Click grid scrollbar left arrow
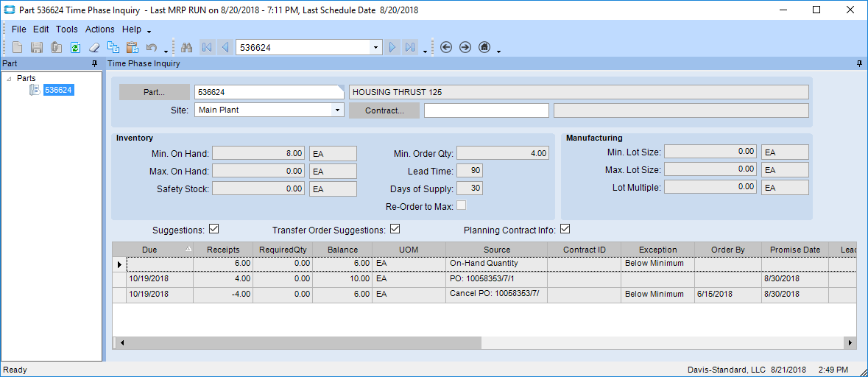This screenshot has width=868, height=377. [x=121, y=342]
